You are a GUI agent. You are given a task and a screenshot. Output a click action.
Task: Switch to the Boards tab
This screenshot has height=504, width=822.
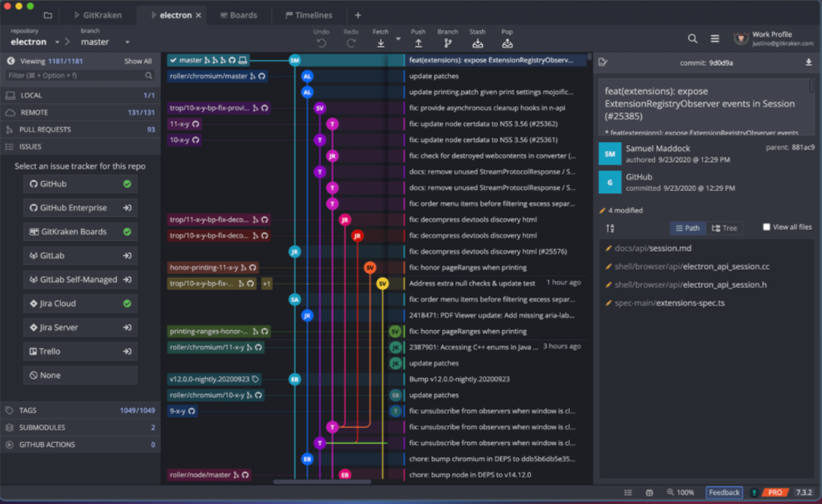[x=239, y=15]
